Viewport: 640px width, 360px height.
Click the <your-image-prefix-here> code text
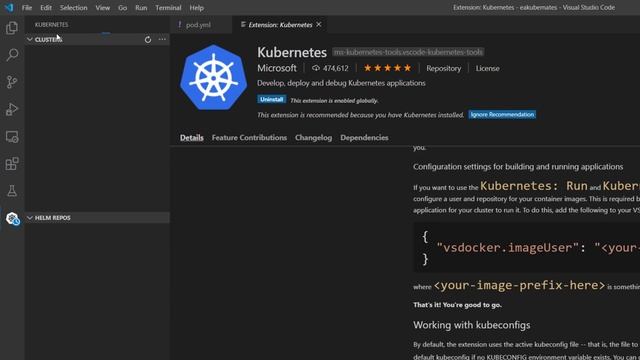[x=519, y=285]
